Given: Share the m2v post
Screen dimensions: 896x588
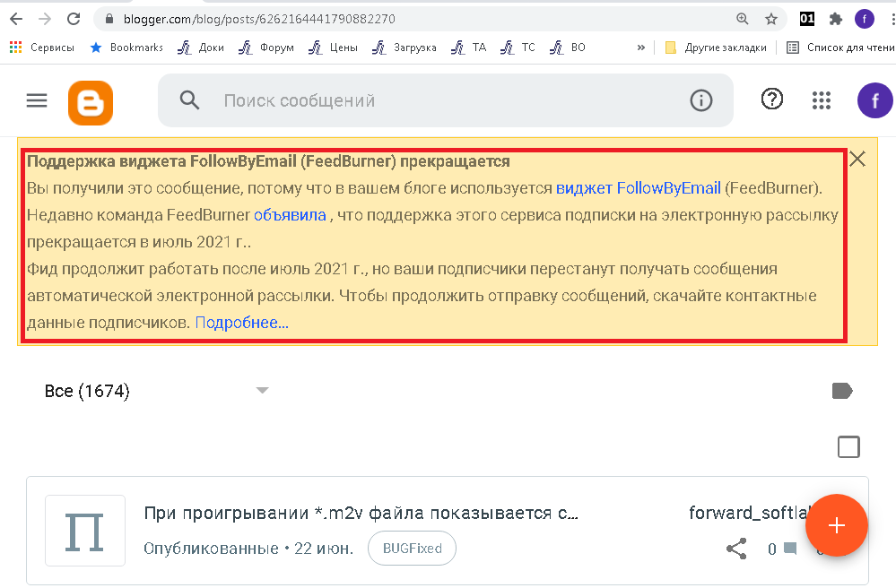Looking at the screenshot, I should [736, 549].
